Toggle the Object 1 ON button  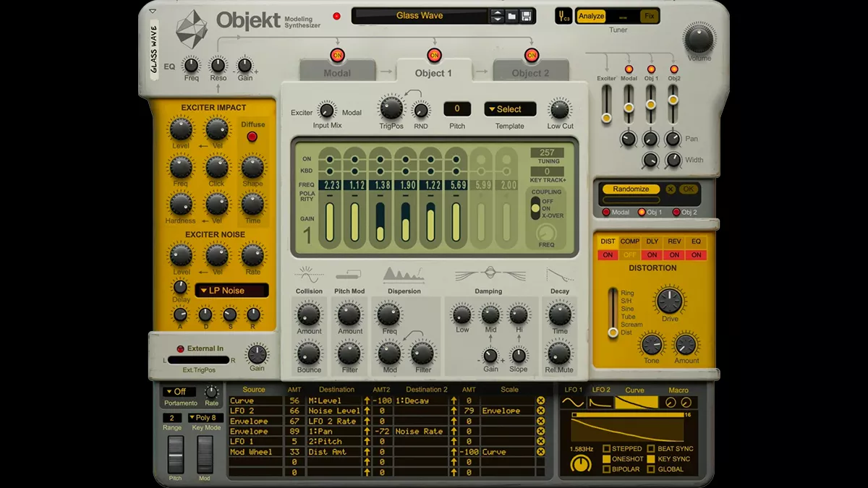(x=434, y=55)
